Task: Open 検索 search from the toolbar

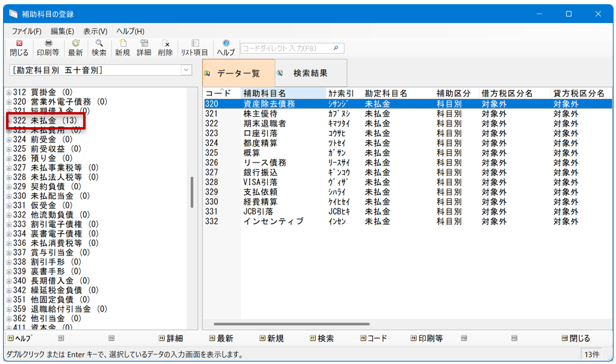Action: pyautogui.click(x=99, y=48)
